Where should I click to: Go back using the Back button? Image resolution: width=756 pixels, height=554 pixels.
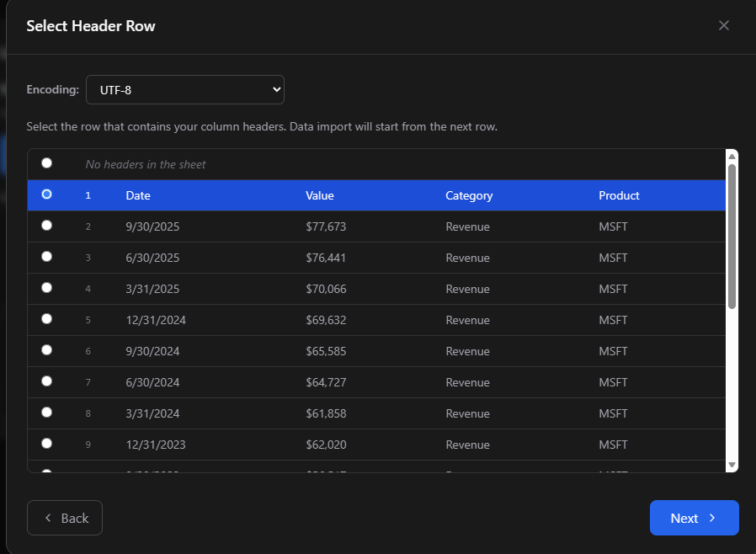(65, 518)
